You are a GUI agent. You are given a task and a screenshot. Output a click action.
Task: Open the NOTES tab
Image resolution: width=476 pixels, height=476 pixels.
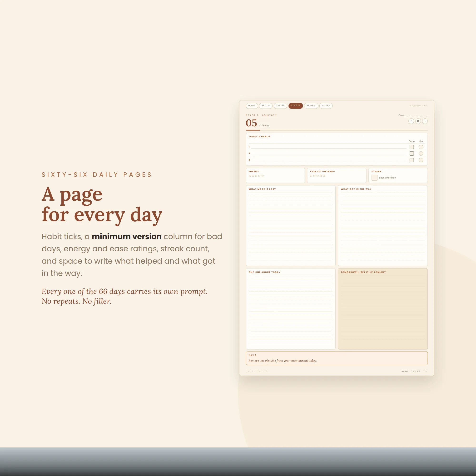pyautogui.click(x=326, y=105)
